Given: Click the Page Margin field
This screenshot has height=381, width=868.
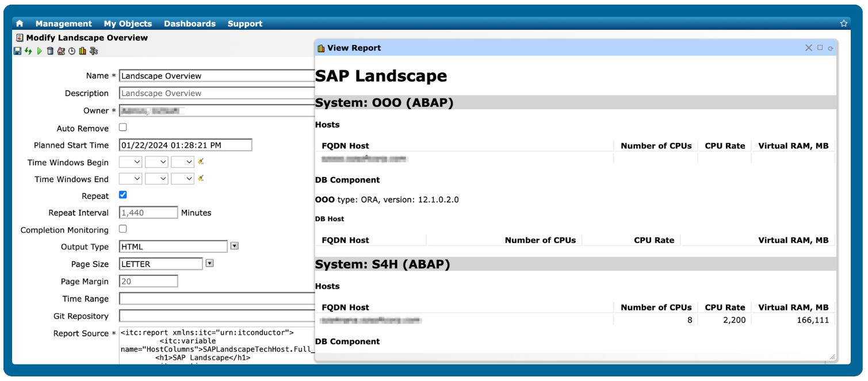Looking at the screenshot, I should (148, 282).
